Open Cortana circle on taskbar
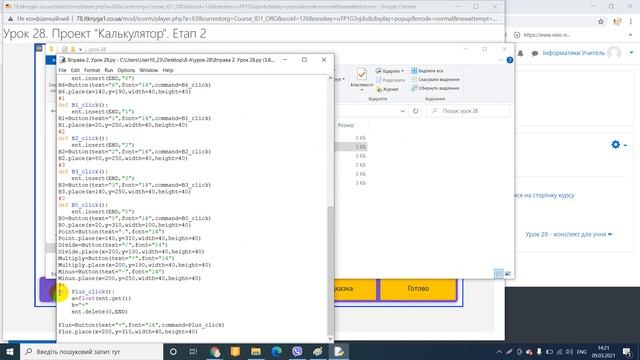 tap(173, 351)
